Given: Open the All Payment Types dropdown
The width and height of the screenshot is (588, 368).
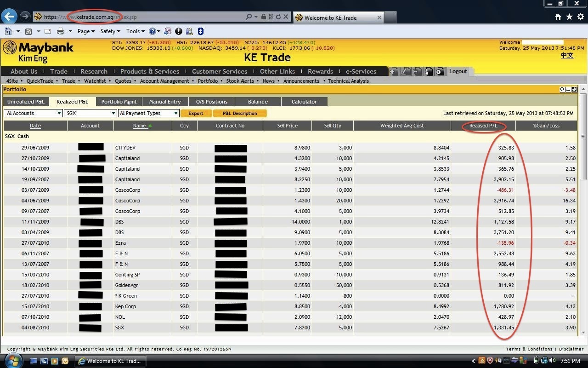Looking at the screenshot, I should coord(148,113).
